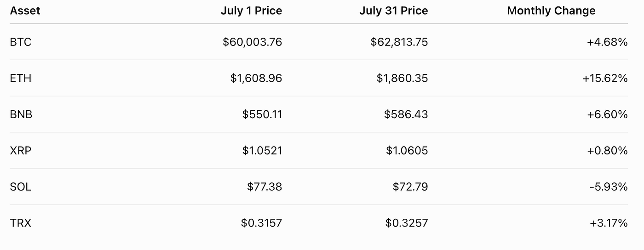Click ETH July 31 price $1,860.35

click(402, 79)
